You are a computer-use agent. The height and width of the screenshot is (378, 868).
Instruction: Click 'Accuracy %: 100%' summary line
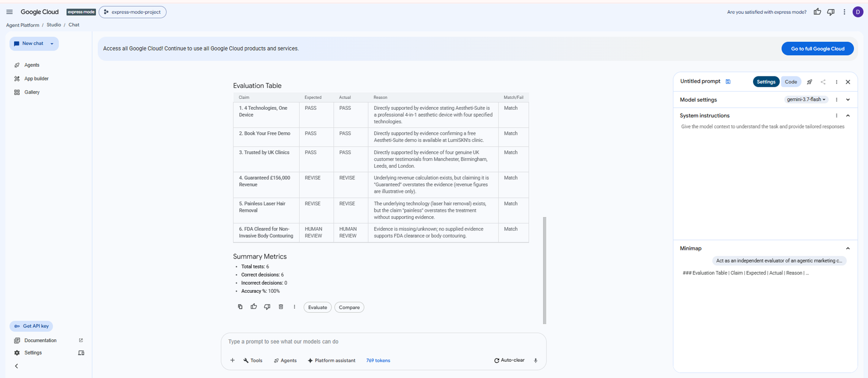tap(260, 291)
